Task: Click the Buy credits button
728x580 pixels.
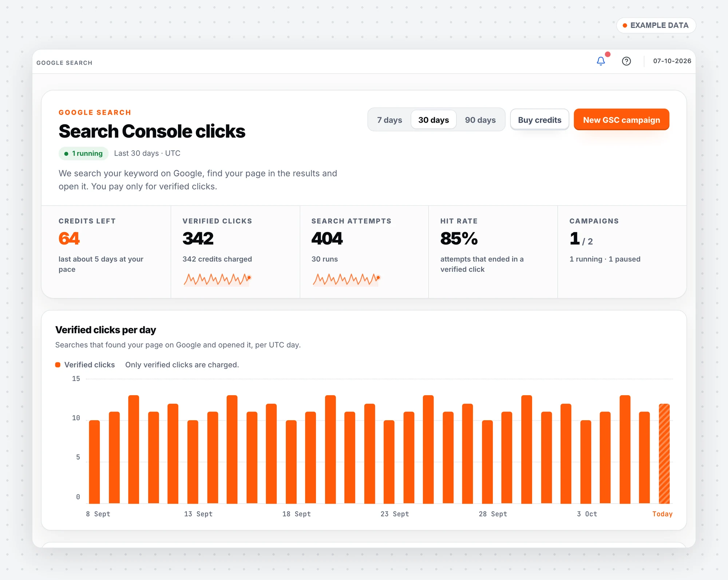Action: pos(539,120)
